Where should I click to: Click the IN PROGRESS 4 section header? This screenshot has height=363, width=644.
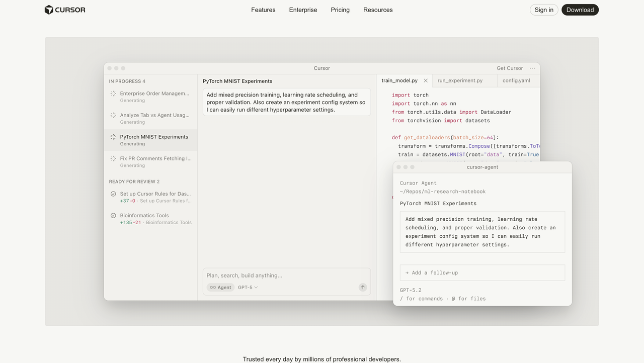(127, 81)
